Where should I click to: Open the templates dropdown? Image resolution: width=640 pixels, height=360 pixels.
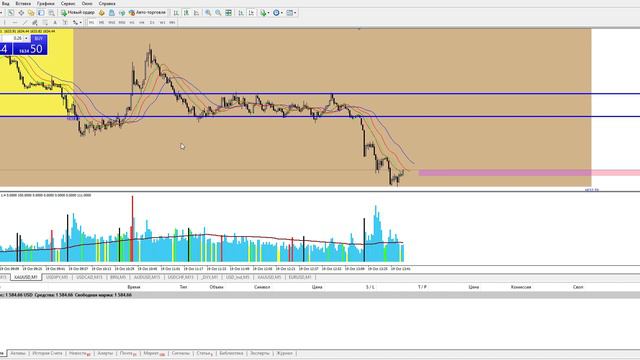click(291, 13)
